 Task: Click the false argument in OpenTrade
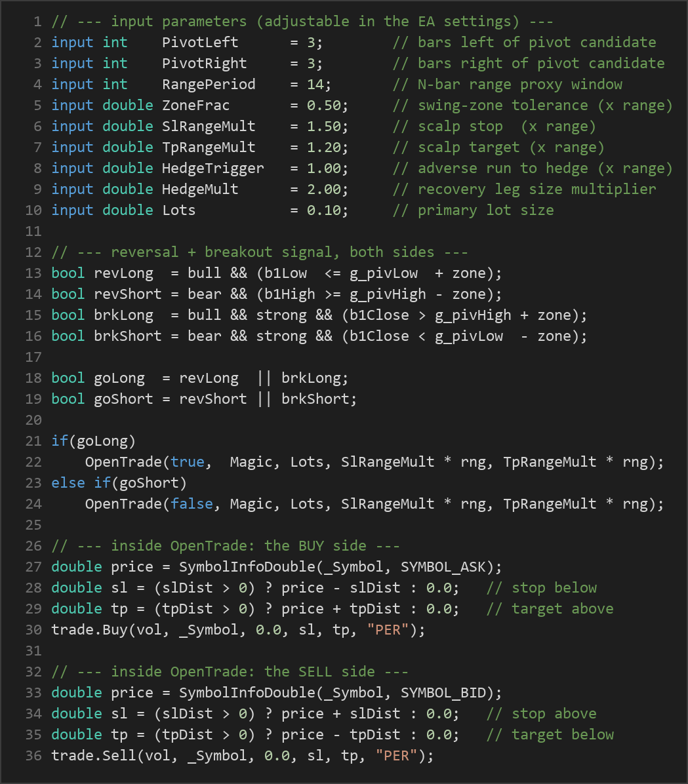click(192, 505)
